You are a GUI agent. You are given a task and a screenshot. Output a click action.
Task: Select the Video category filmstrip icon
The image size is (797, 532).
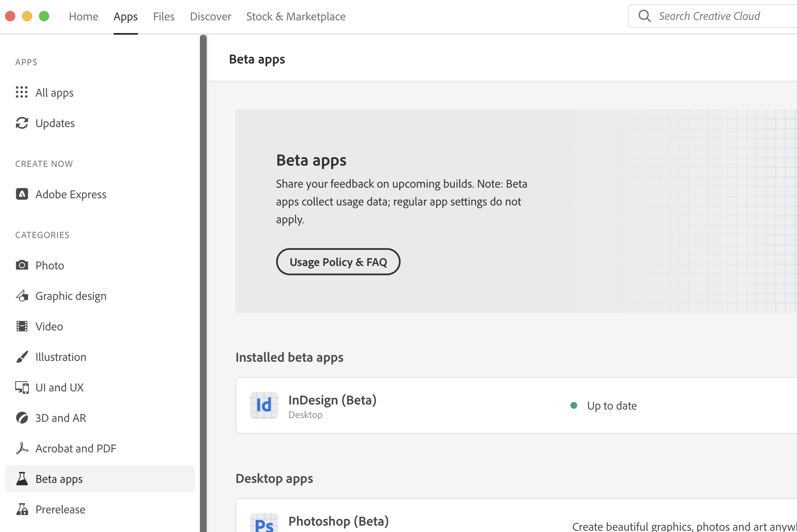pos(22,326)
